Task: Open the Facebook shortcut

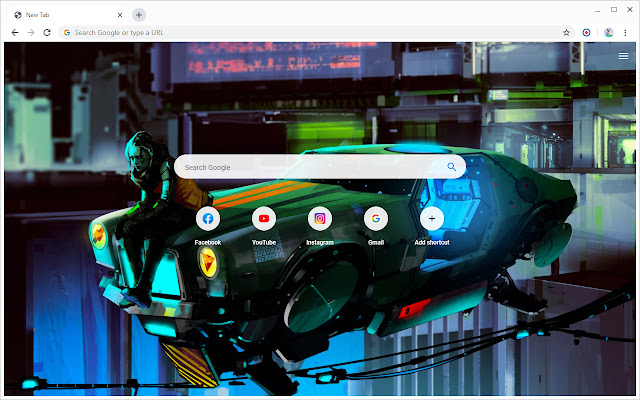Action: (208, 219)
